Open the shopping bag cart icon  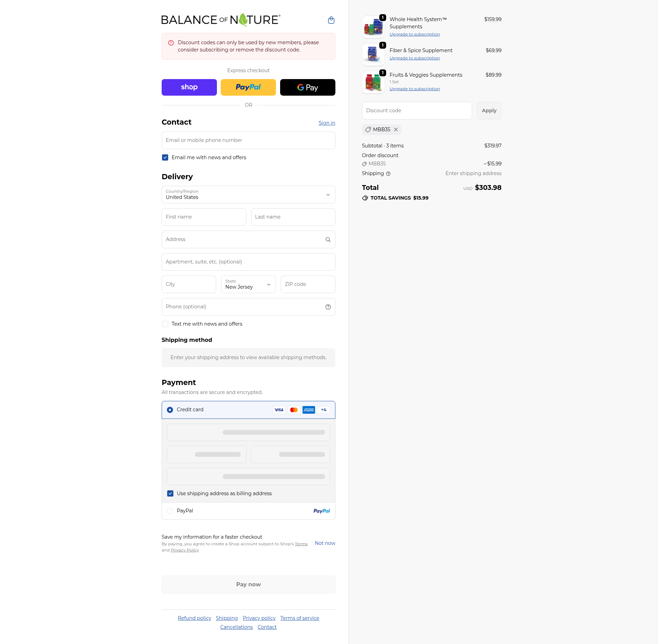pos(331,20)
